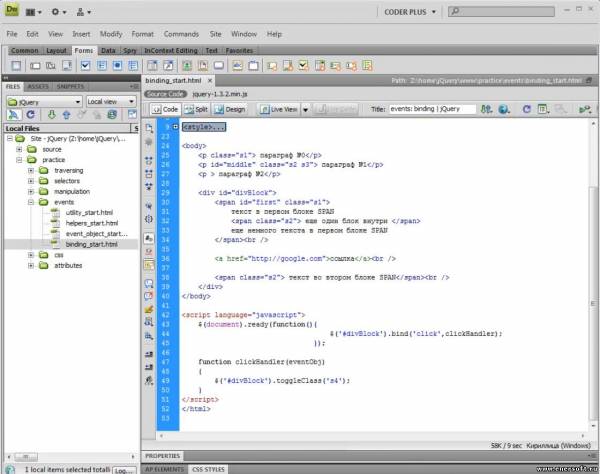The width and height of the screenshot is (600, 474).
Task: Refresh design view in document toolbar
Action: [527, 109]
